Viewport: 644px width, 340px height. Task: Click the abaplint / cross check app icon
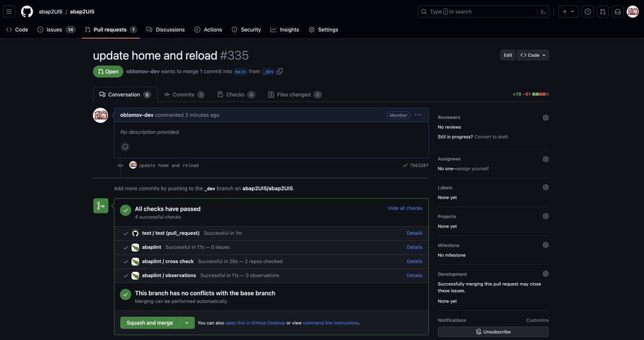[x=135, y=262]
